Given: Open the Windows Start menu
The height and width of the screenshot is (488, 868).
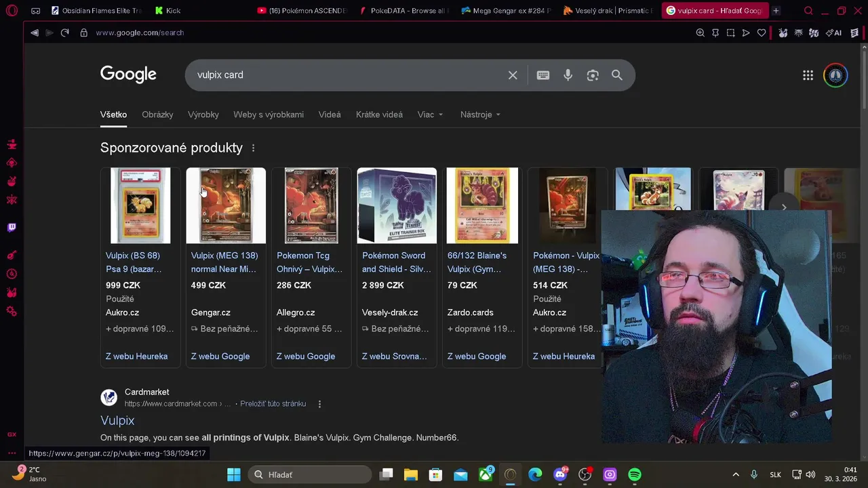Looking at the screenshot, I should point(234,474).
